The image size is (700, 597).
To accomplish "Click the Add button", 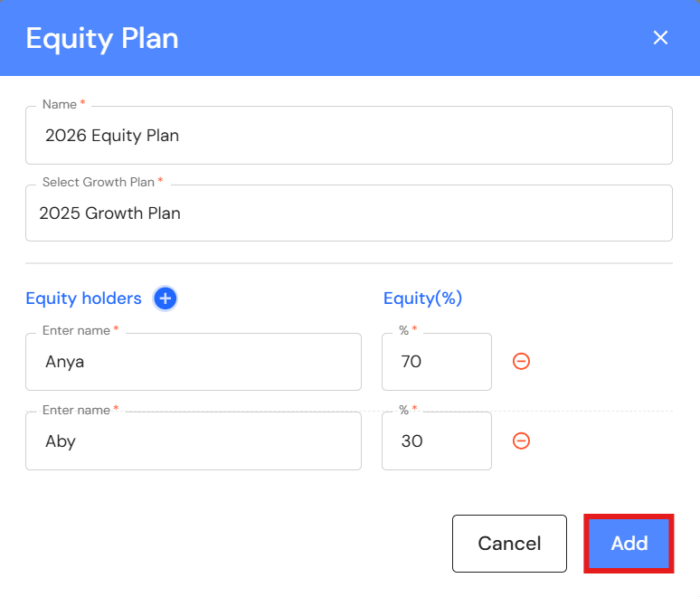I will point(629,543).
